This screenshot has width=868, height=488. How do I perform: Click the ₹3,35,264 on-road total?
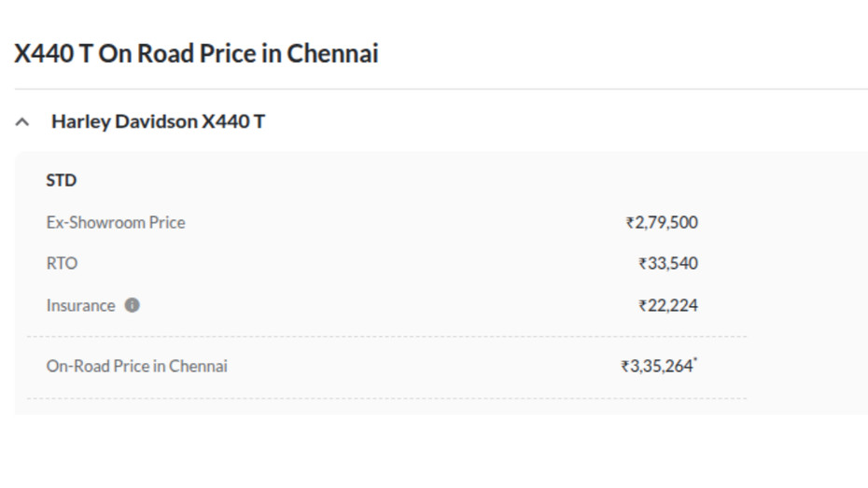[657, 366]
